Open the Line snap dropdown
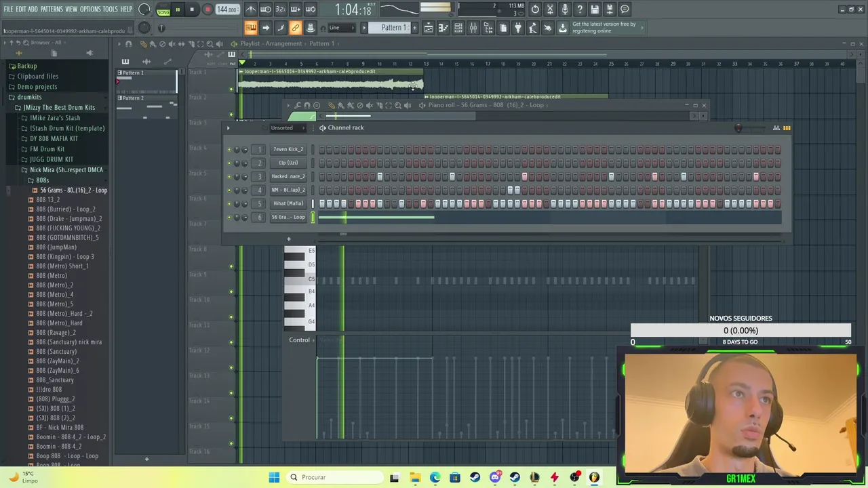This screenshot has height=488, width=868. pyautogui.click(x=341, y=28)
